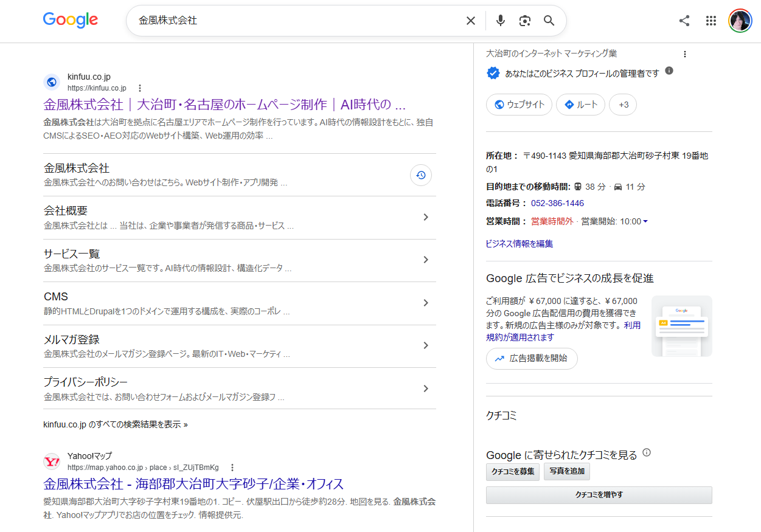Click クチコミを増やす button
This screenshot has height=532, width=761.
(599, 495)
